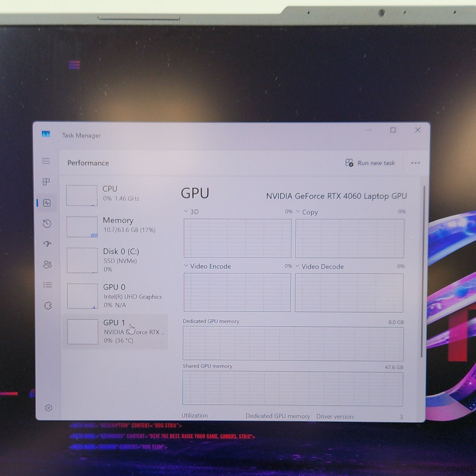Select GPU 1 NVIDIA GeForce RTX item
Viewport: 476px width, 476px height.
(115, 332)
